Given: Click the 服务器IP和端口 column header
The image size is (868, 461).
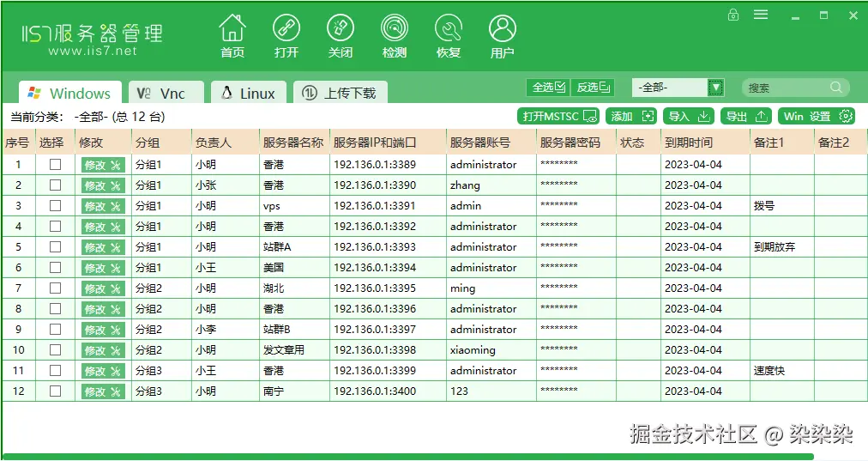Looking at the screenshot, I should (388, 143).
